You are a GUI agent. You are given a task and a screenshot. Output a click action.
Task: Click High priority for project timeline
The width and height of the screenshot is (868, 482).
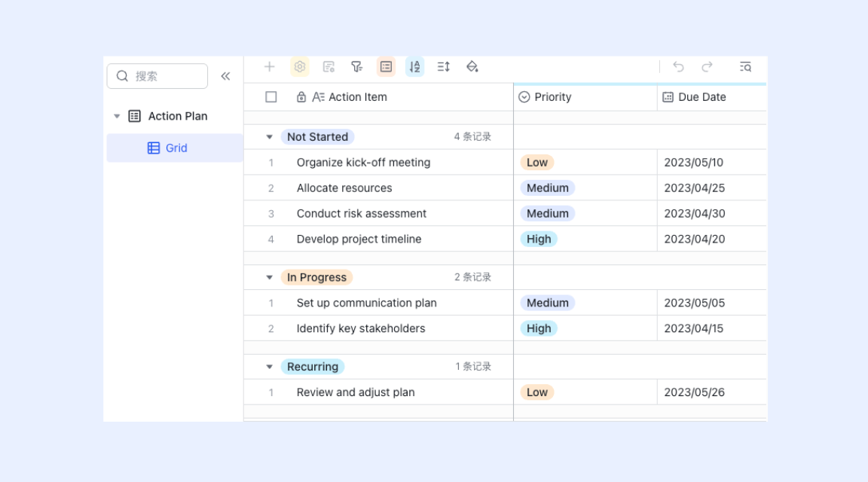pyautogui.click(x=539, y=239)
